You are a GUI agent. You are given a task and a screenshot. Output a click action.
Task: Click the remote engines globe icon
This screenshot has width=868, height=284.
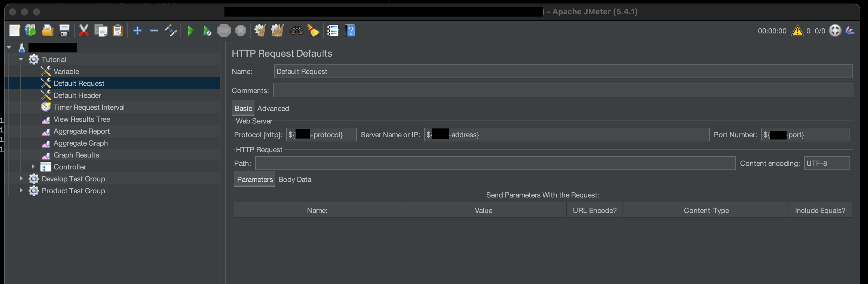click(835, 31)
